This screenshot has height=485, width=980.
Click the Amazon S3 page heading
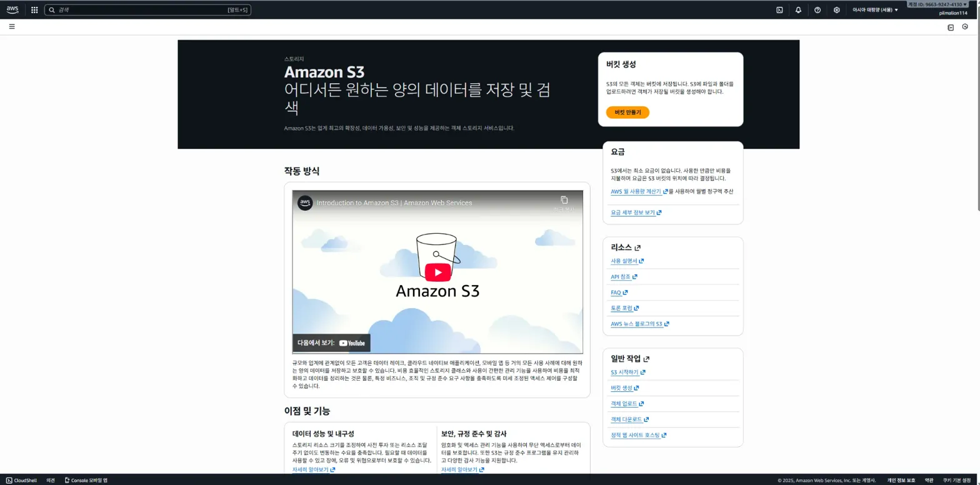(324, 71)
